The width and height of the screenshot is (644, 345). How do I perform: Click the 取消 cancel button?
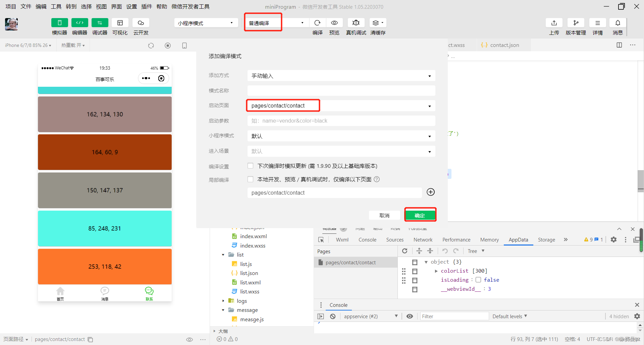[x=384, y=215]
